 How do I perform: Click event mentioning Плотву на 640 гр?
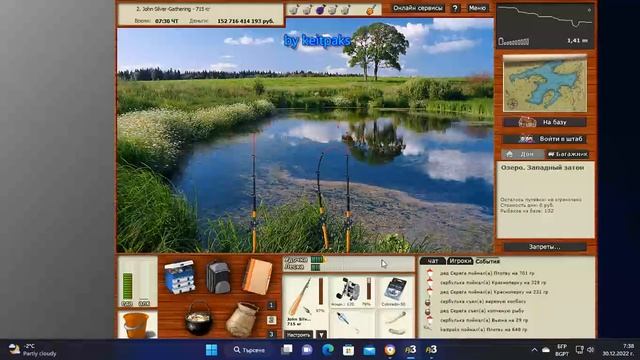484,329
